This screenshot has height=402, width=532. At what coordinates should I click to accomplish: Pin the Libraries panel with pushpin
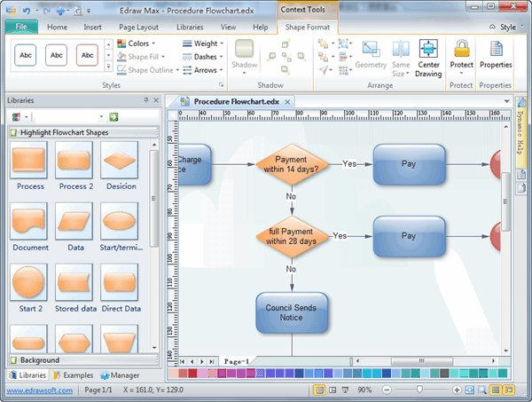click(146, 100)
